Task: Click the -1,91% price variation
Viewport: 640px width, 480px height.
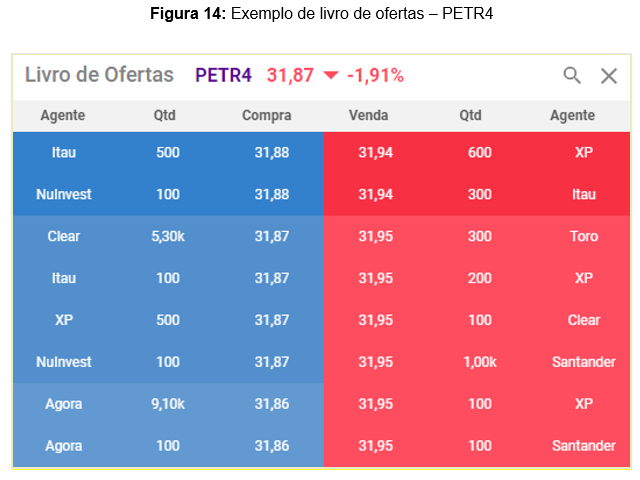Action: [375, 76]
